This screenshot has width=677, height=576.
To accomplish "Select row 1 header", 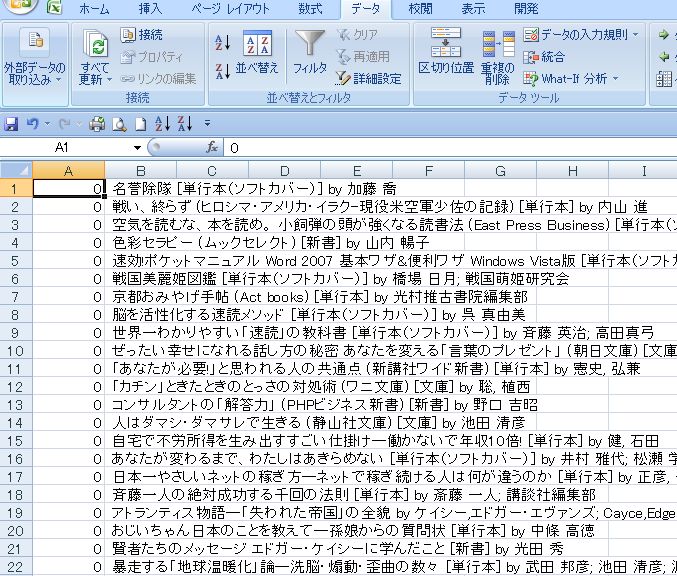I will [16, 189].
